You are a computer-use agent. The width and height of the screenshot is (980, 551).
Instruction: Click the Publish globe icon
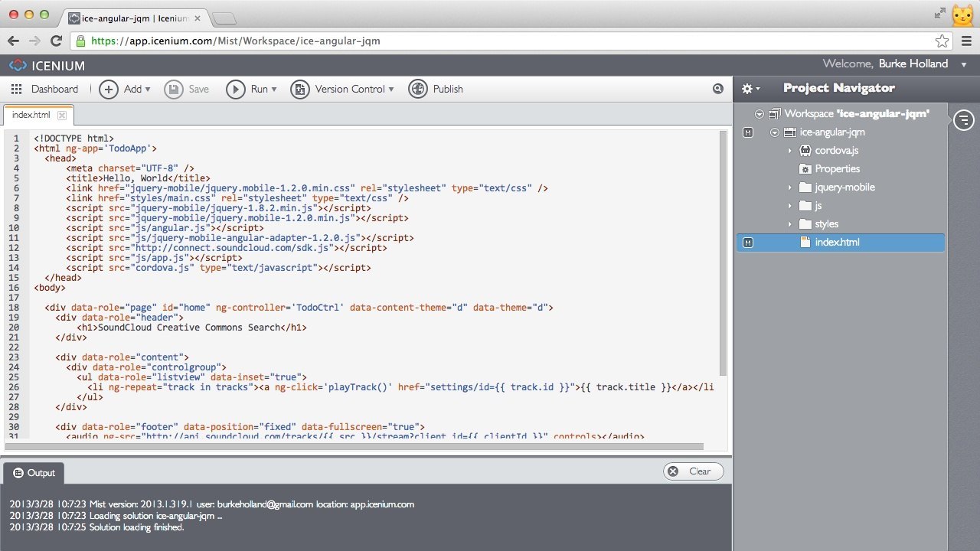pos(417,89)
